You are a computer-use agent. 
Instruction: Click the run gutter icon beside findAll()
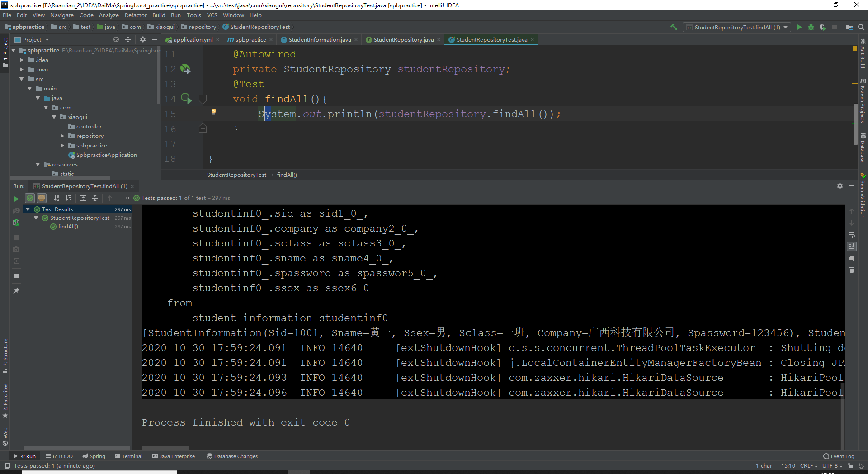click(186, 98)
